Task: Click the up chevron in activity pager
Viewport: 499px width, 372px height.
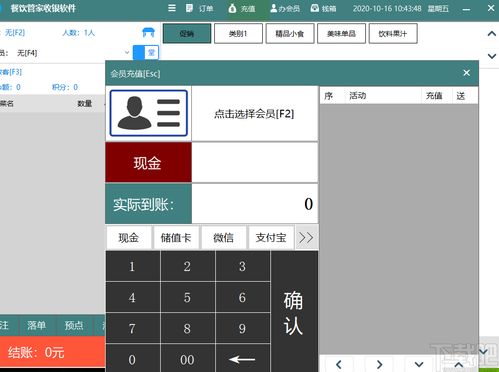Action: point(459,364)
